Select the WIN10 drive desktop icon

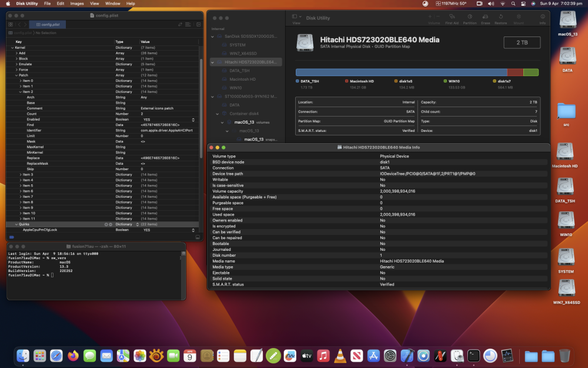(x=566, y=220)
